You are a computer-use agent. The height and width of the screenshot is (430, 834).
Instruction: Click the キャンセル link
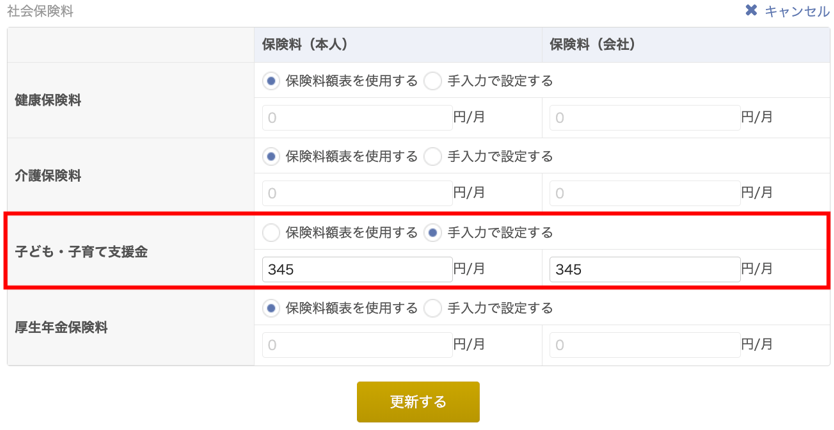pos(797,11)
